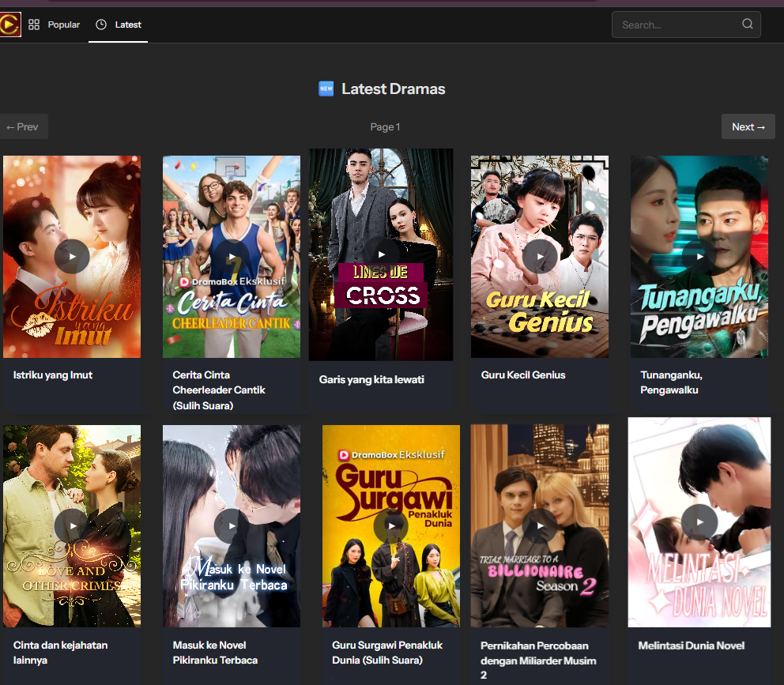Image resolution: width=784 pixels, height=685 pixels.
Task: Click the search magnifier icon
Action: tap(747, 24)
